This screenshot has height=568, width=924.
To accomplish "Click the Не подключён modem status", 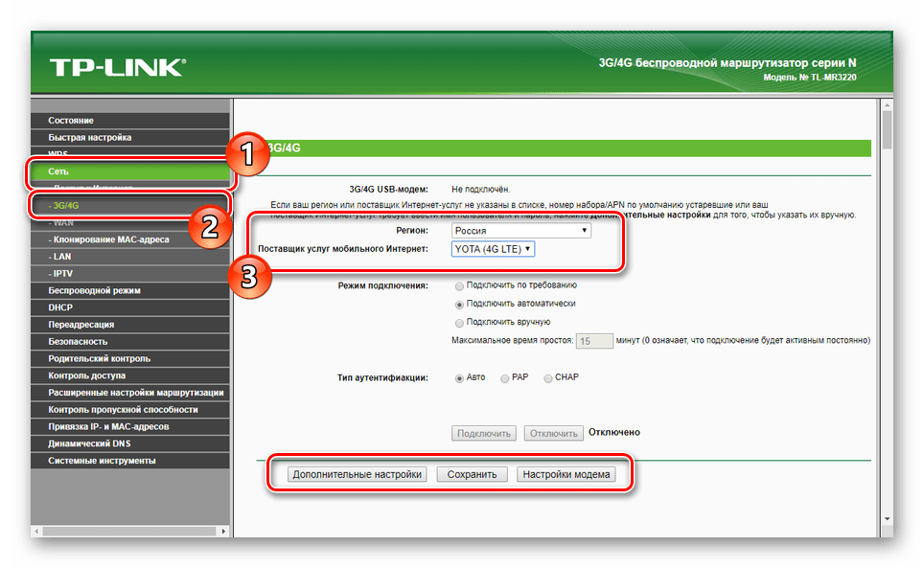I will [x=481, y=190].
